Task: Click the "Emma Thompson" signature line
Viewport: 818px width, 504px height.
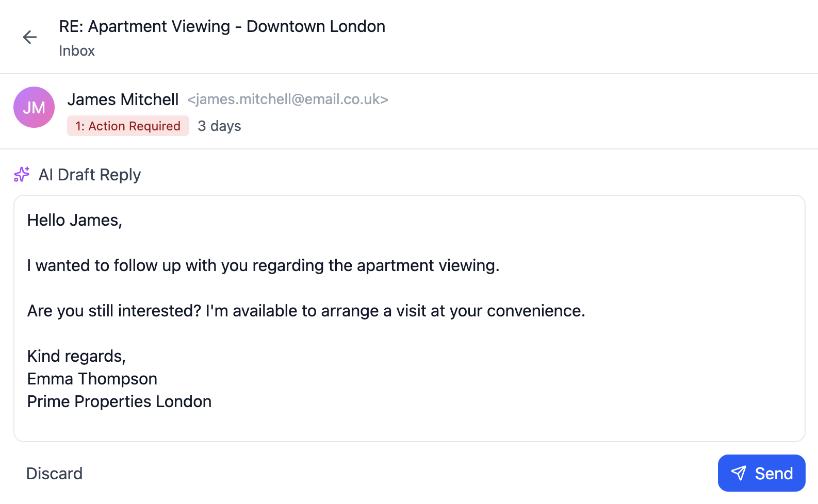Action: tap(92, 379)
